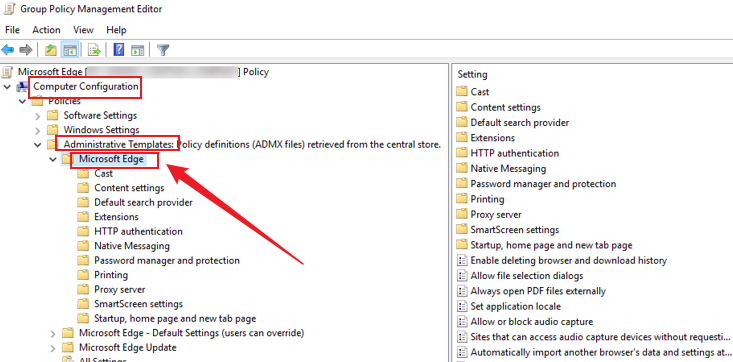733x362 pixels.
Task: Click the Forward arrow toolbar icon
Action: [x=26, y=50]
